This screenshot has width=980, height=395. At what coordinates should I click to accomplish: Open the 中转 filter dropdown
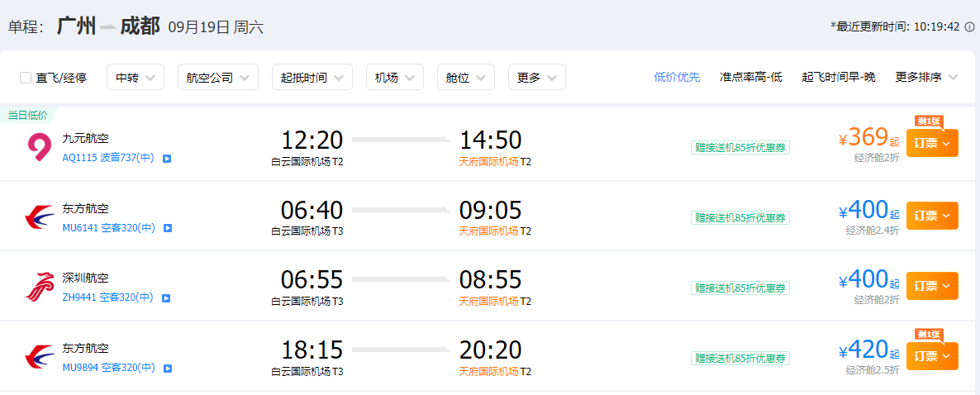(x=135, y=78)
